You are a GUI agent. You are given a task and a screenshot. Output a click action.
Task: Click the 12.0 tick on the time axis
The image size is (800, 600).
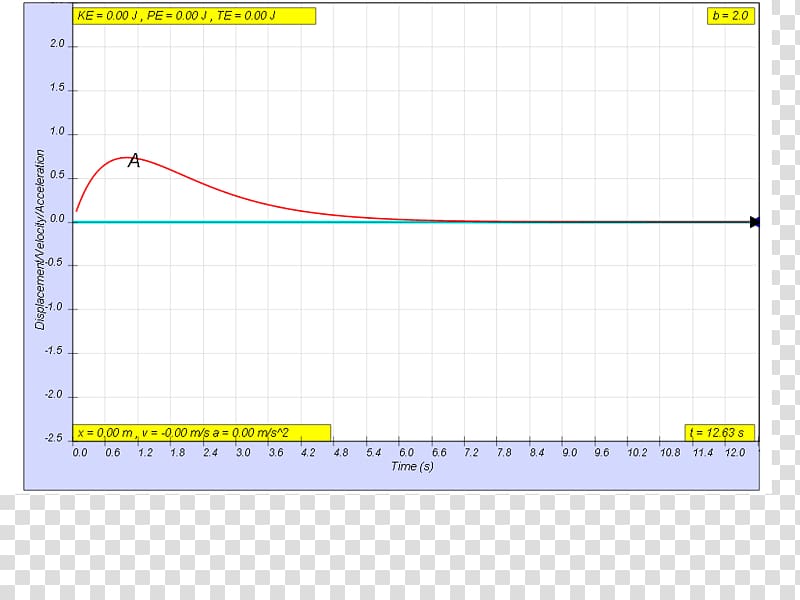(x=733, y=453)
